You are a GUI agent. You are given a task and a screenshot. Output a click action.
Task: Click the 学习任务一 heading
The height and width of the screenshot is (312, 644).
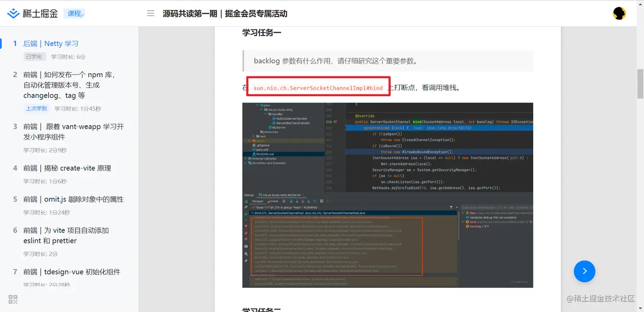(x=262, y=33)
